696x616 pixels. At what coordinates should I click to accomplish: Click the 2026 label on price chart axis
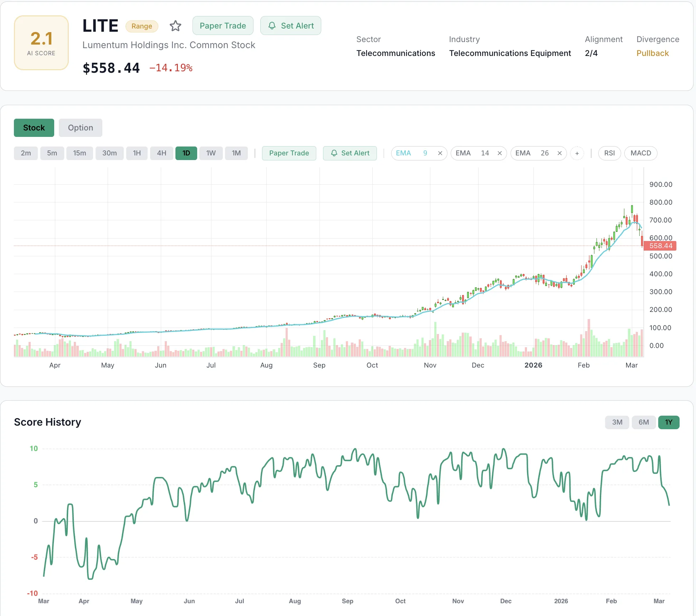533,365
